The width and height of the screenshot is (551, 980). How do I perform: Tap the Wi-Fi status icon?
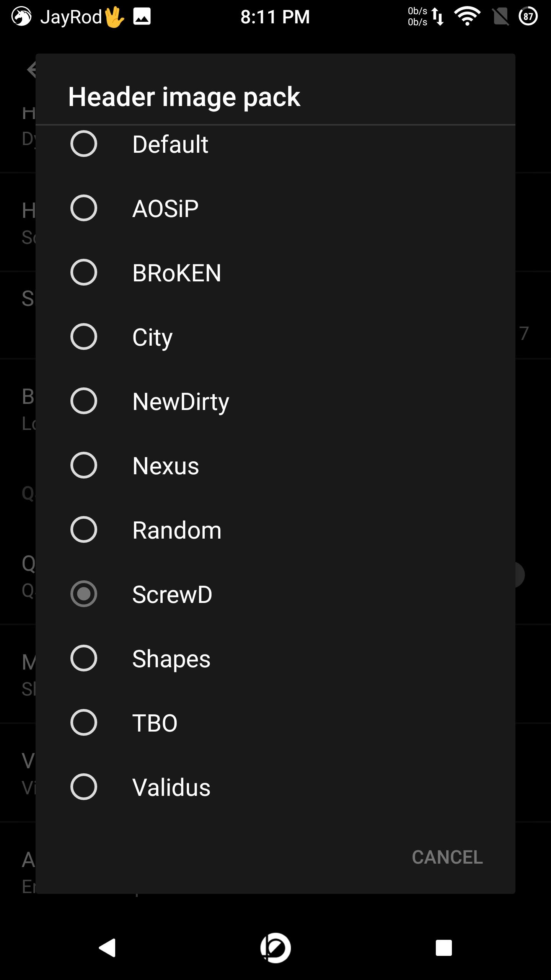click(467, 16)
